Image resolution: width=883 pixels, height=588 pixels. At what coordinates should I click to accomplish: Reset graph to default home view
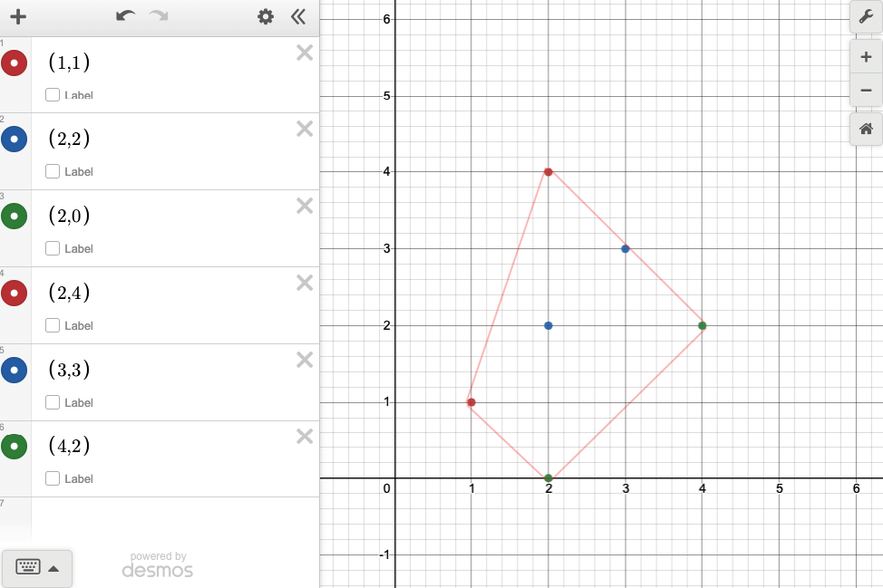(866, 129)
